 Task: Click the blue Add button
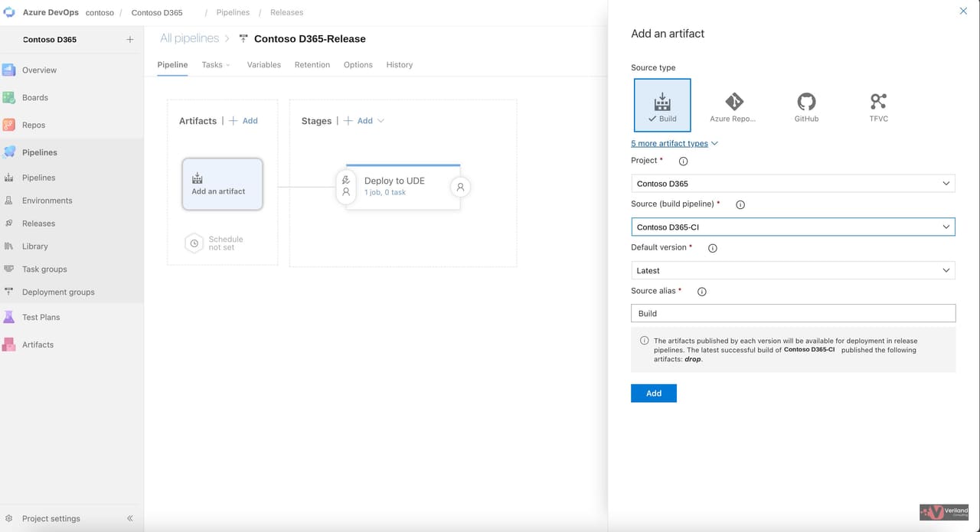pos(654,393)
